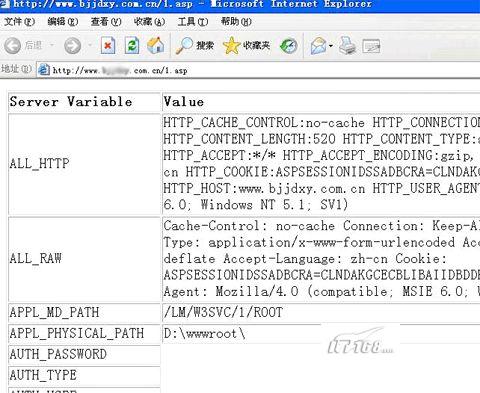The width and height of the screenshot is (480, 393).
Task: Click the HTTP_CONTENT_LENGTH:520 text
Action: tap(249, 139)
